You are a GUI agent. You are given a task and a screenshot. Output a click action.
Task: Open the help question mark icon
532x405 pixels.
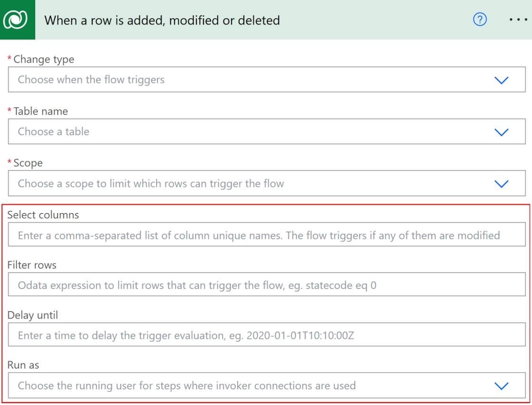[x=480, y=20]
